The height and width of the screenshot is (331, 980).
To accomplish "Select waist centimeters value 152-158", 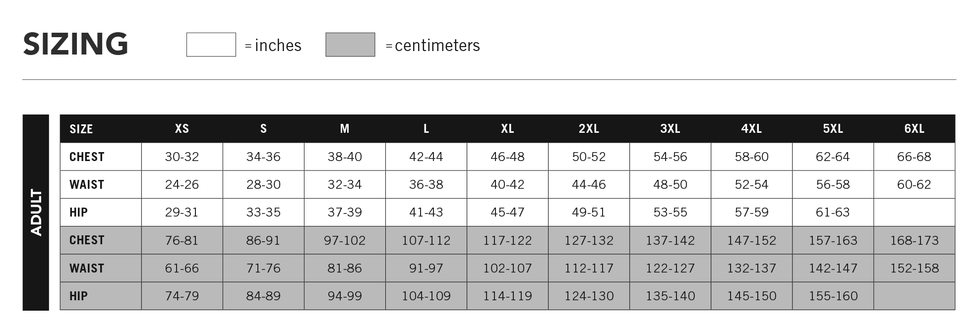I will tap(914, 268).
